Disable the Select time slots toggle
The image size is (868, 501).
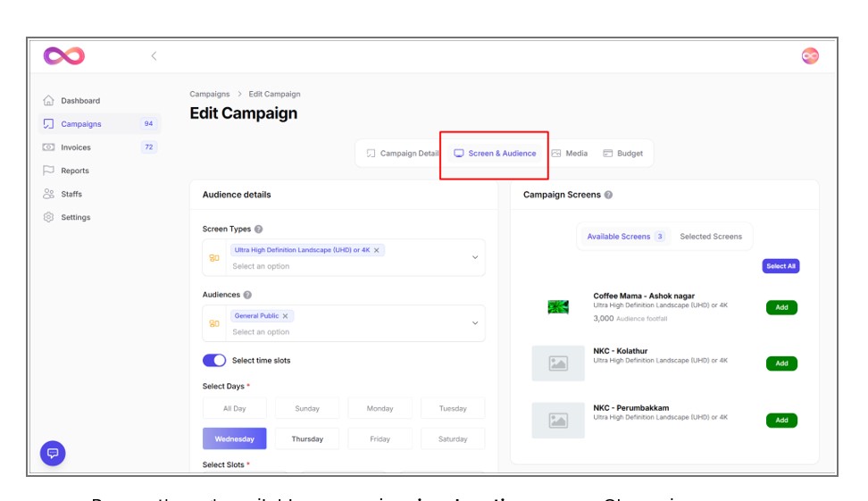[214, 361]
